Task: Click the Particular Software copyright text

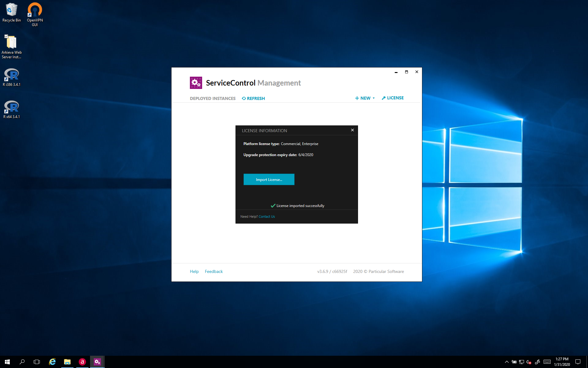Action: [379, 271]
